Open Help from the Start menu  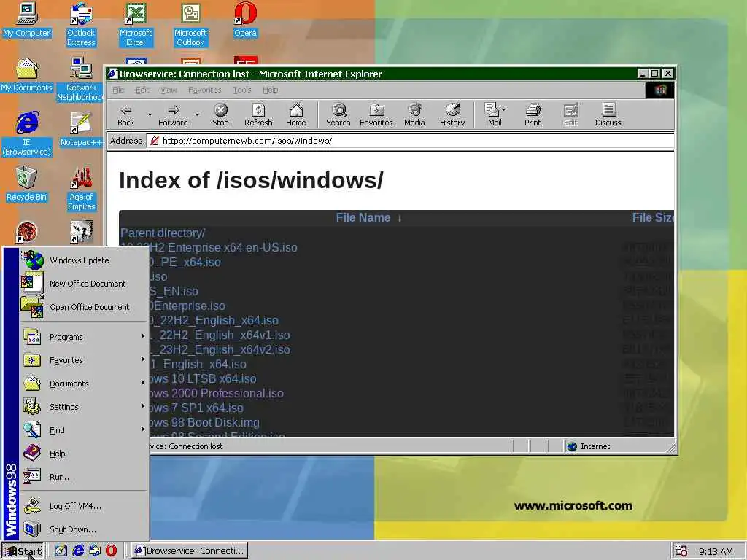pos(84,454)
